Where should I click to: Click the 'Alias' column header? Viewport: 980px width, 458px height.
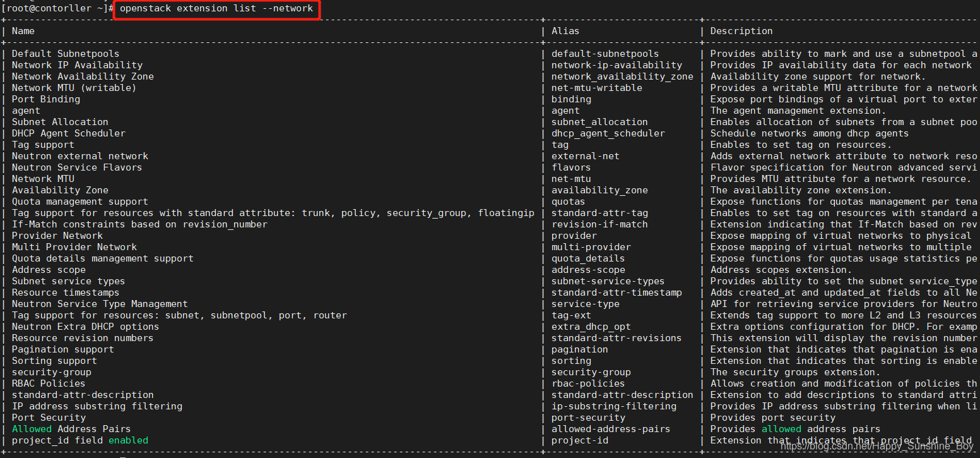(565, 31)
